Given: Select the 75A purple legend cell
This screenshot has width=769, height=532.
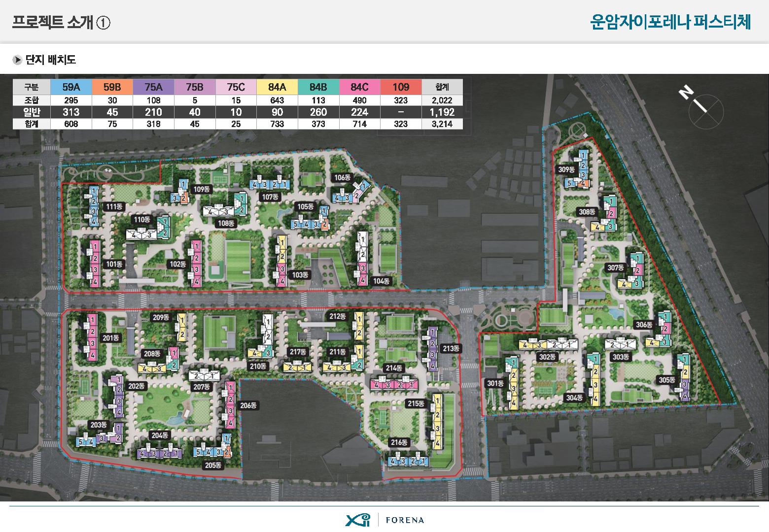Looking at the screenshot, I should click(x=153, y=87).
